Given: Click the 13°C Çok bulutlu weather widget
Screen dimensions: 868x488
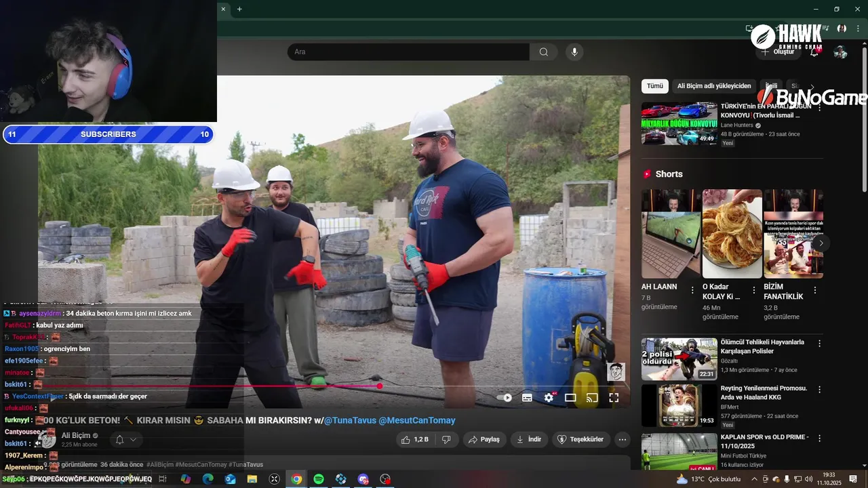Looking at the screenshot, I should click(x=709, y=479).
